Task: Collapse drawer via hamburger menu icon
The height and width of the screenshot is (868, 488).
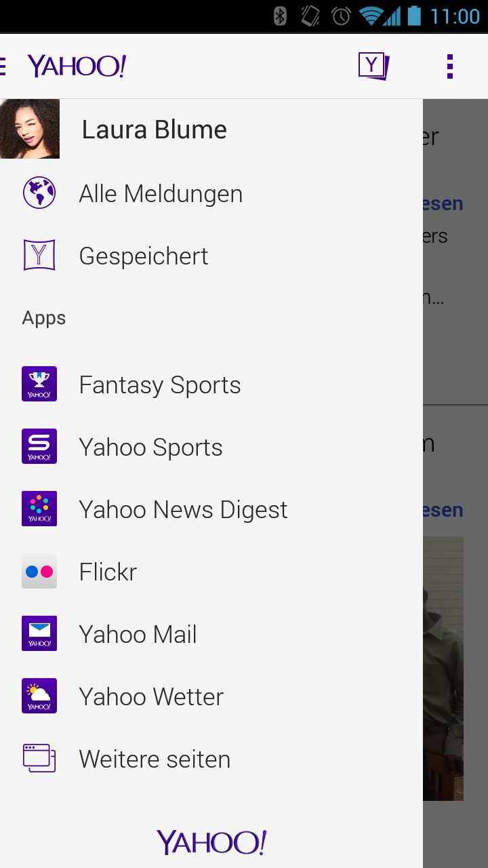Action: coord(3,66)
